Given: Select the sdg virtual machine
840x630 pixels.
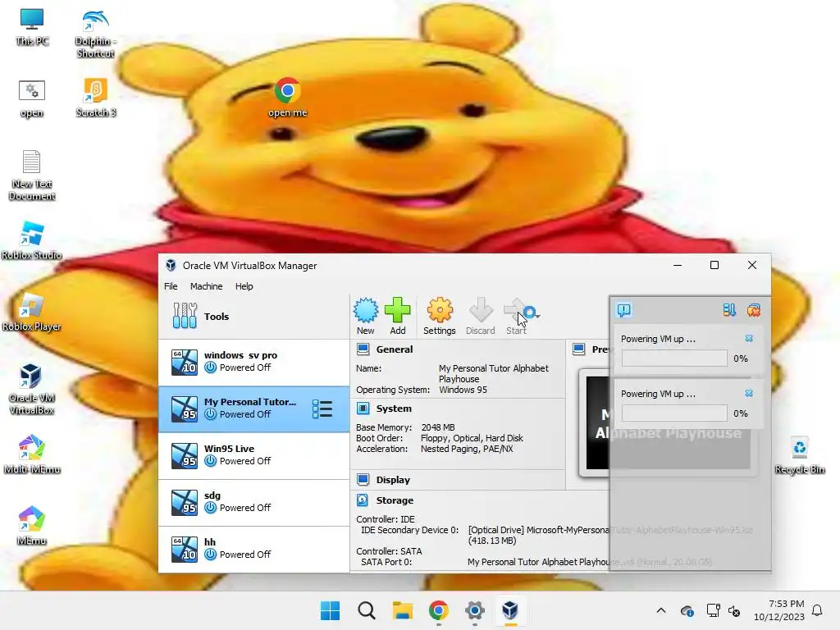Looking at the screenshot, I should 254,502.
